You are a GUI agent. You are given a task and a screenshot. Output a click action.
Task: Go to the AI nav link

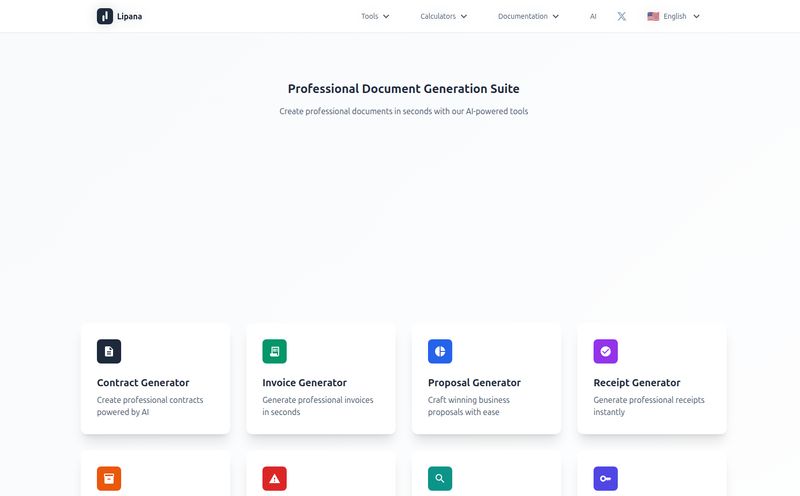[x=593, y=16]
